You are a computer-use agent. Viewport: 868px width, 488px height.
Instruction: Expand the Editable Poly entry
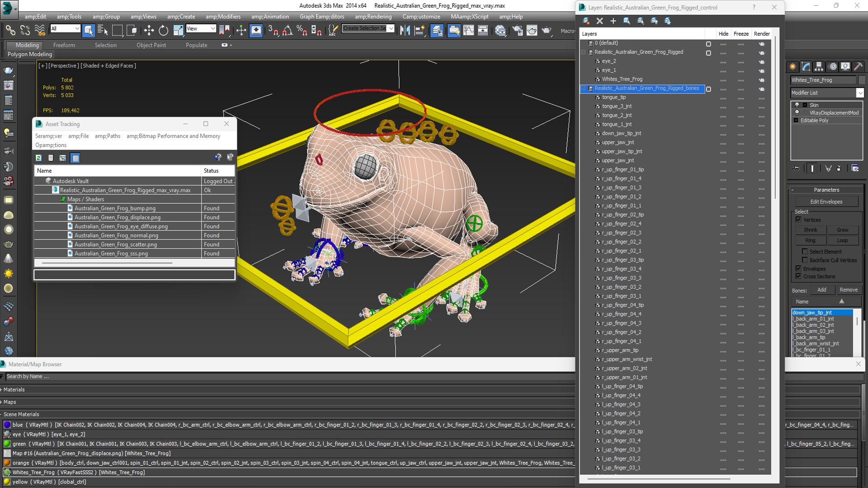[x=796, y=120]
